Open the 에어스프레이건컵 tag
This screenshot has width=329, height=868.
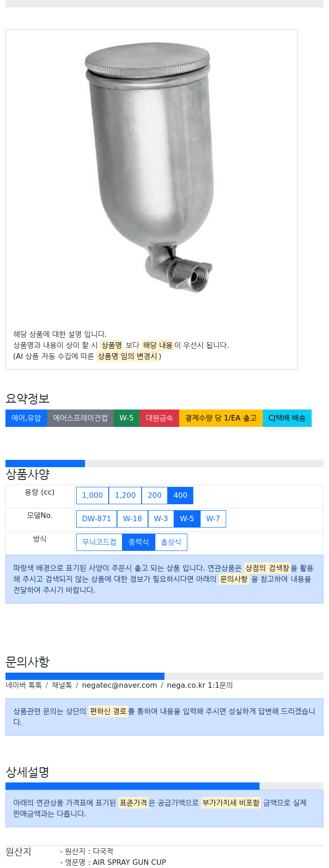tap(80, 418)
